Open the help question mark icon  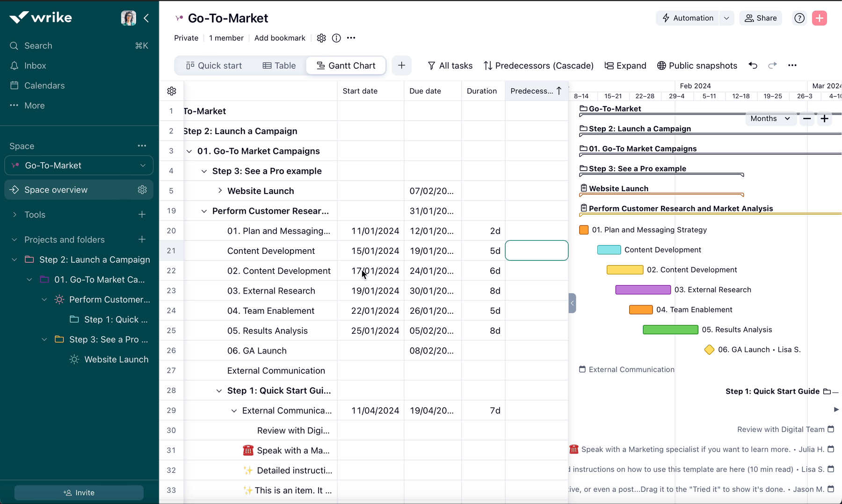pos(799,18)
